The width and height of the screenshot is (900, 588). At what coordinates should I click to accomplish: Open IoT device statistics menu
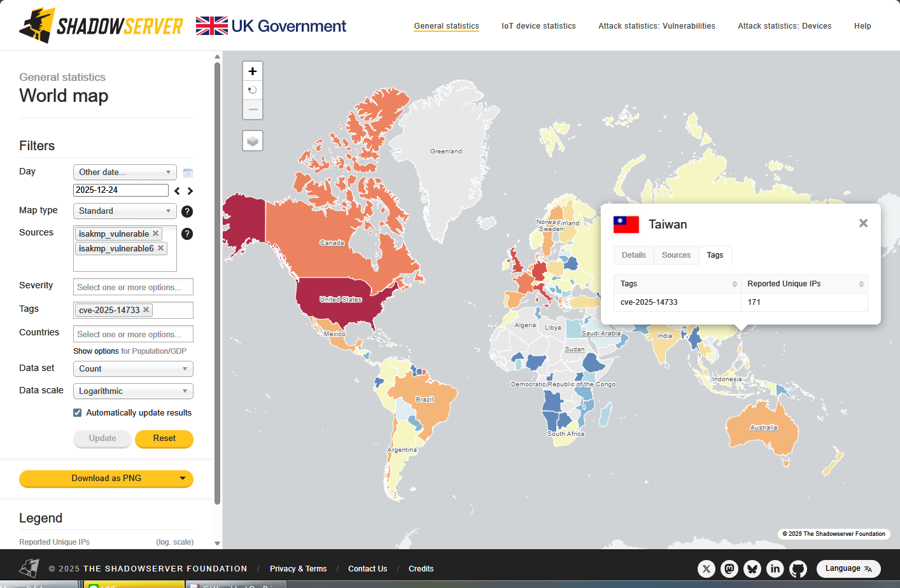538,26
